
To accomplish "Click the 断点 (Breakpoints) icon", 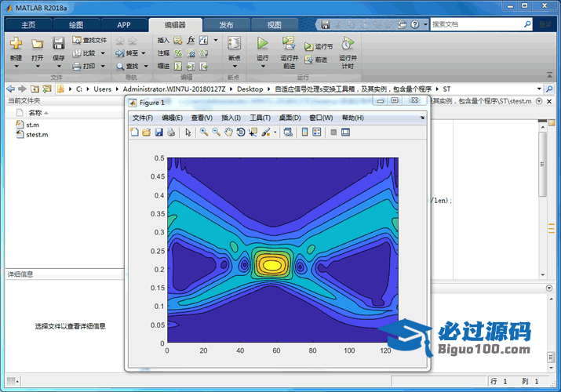I will click(x=234, y=43).
